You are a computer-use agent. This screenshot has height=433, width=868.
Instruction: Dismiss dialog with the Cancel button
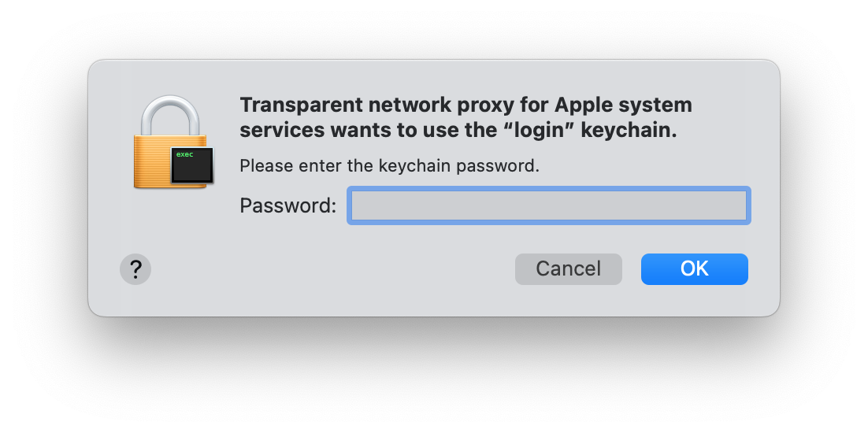569,269
